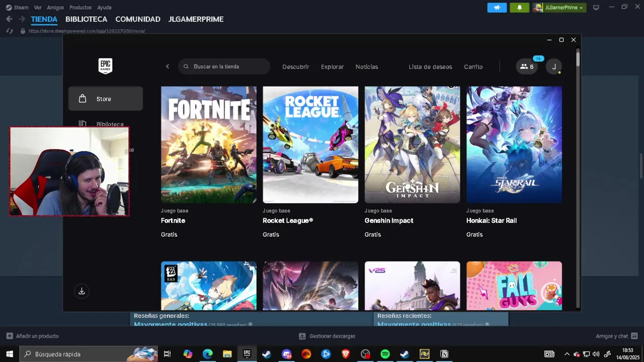Open the Steam TIENDA tab
The width and height of the screenshot is (644, 362).
click(x=44, y=19)
